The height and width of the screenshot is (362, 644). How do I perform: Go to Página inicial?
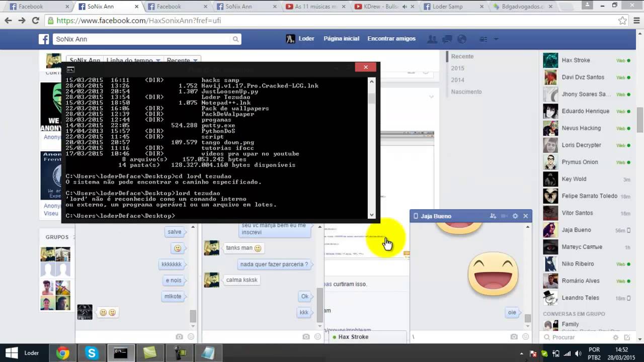pos(341,39)
